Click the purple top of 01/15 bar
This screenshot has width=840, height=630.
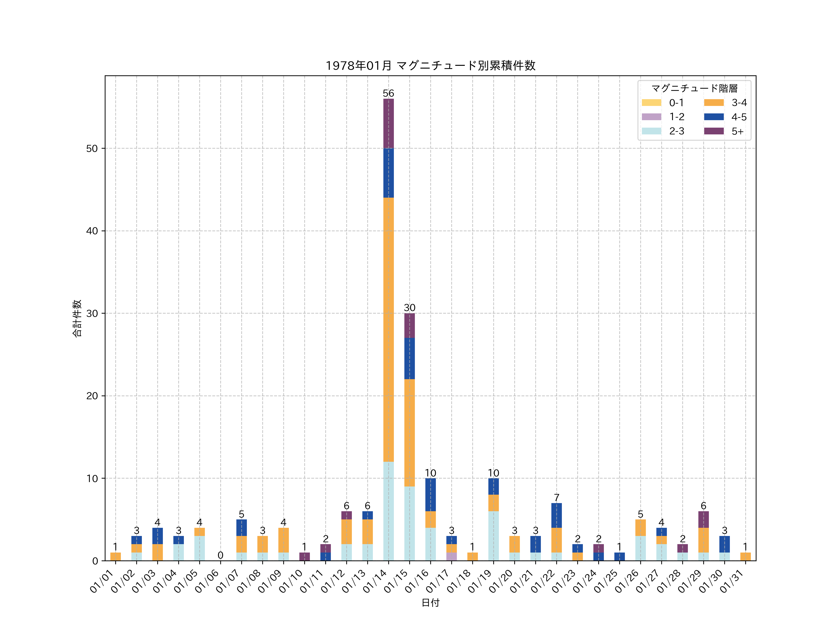[409, 325]
